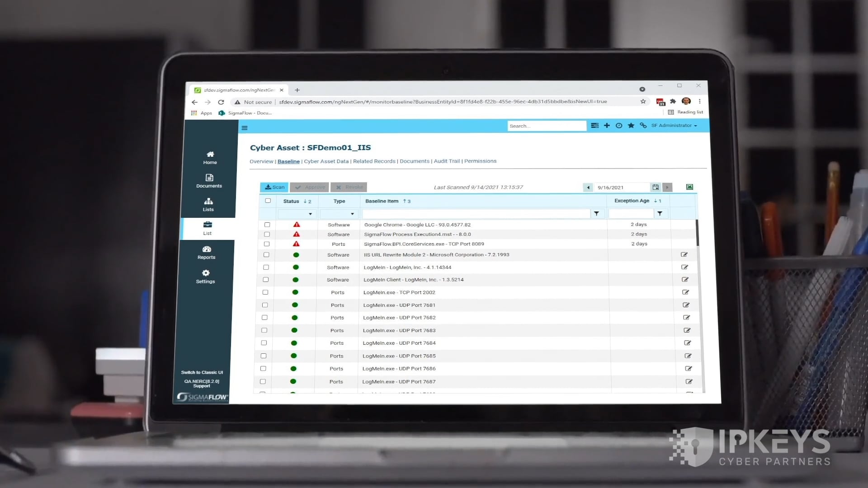Click the Switch to Classic UI link
This screenshot has width=868, height=488.
(x=202, y=372)
